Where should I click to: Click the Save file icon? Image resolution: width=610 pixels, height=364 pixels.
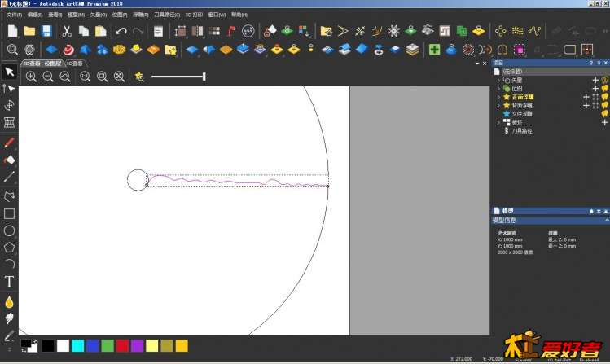tap(46, 31)
